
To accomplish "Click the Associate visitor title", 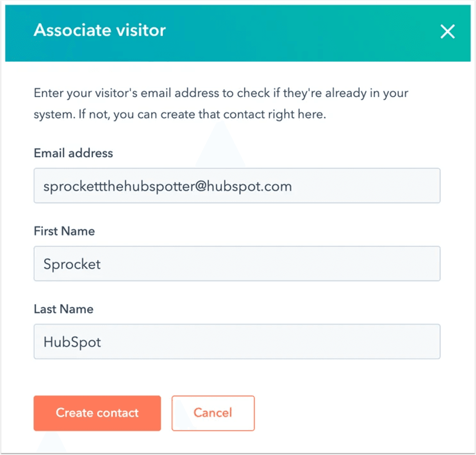I will [x=99, y=31].
